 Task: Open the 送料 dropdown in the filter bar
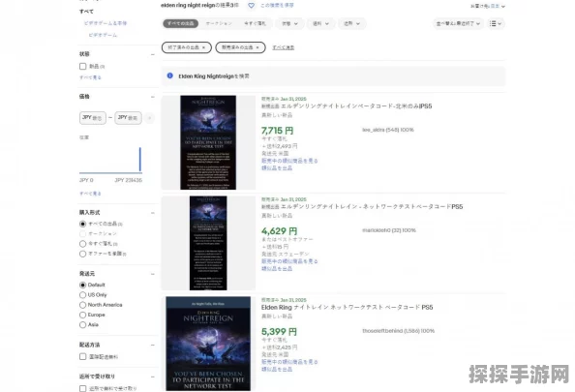[x=320, y=23]
